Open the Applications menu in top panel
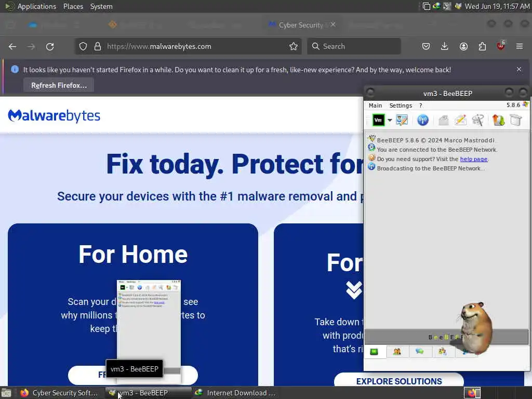The width and height of the screenshot is (532, 399). [x=37, y=6]
